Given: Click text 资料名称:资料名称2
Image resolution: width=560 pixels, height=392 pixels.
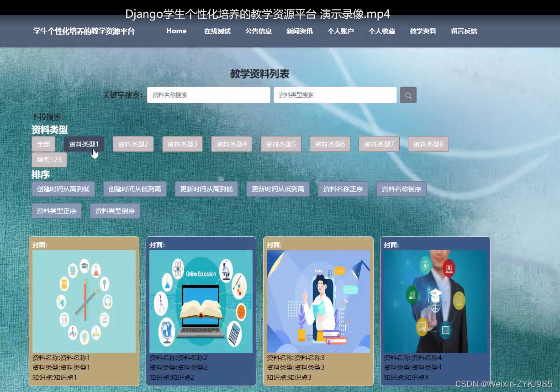Looking at the screenshot, I should pos(179,358).
